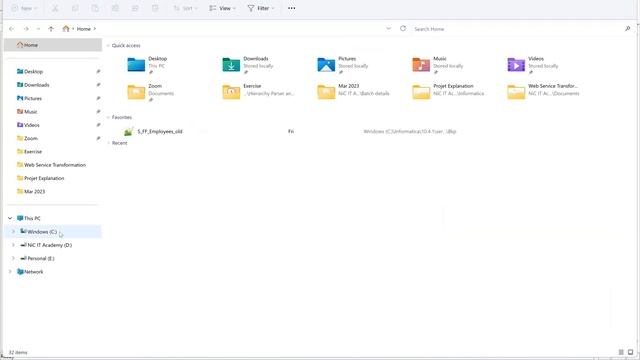Open the See more ellipsis menu
Image resolution: width=640 pixels, height=360 pixels.
pos(291,8)
